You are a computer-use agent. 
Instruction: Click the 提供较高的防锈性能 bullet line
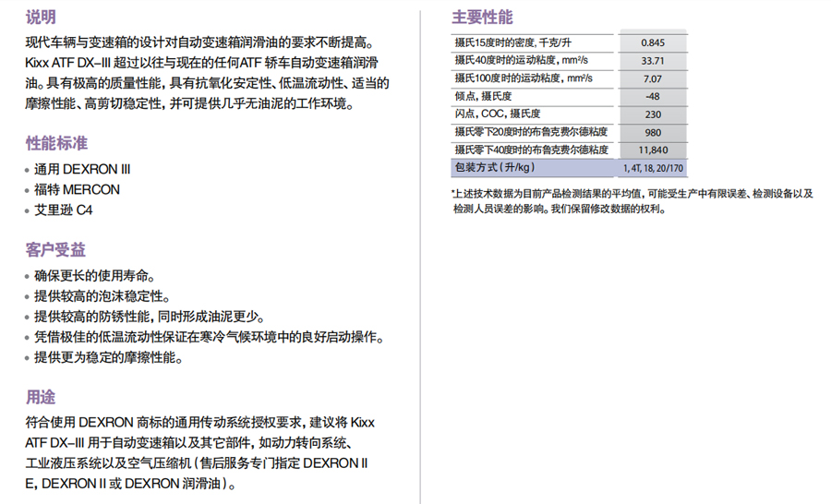click(150, 317)
